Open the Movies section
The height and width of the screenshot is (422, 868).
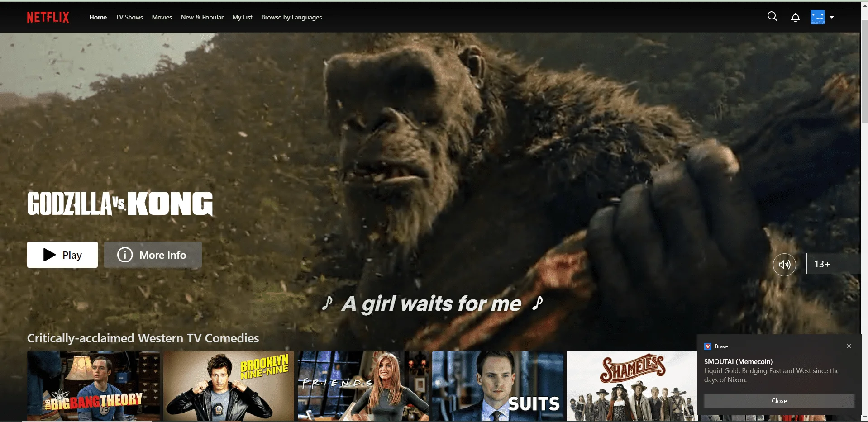pyautogui.click(x=162, y=17)
